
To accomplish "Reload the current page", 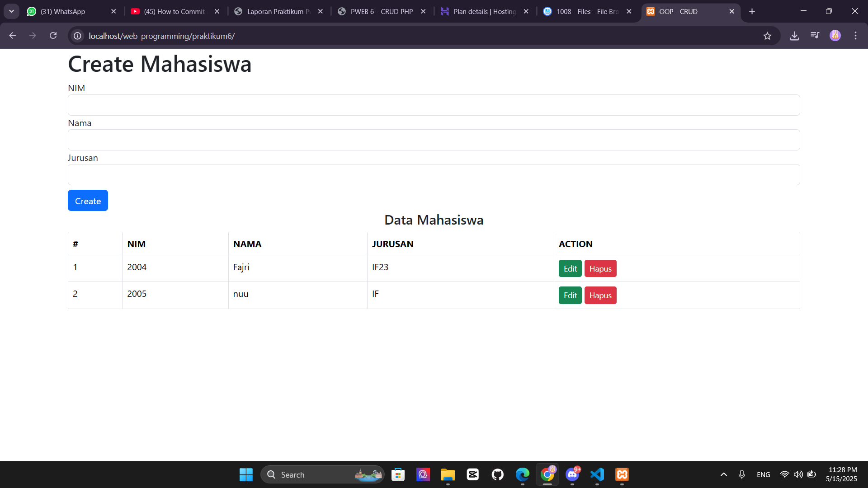I will click(53, 36).
